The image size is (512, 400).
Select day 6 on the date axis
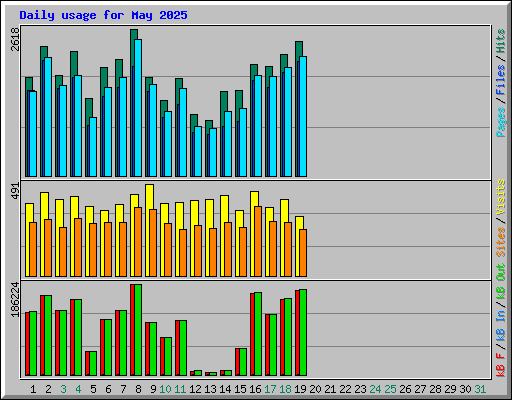[x=108, y=389]
